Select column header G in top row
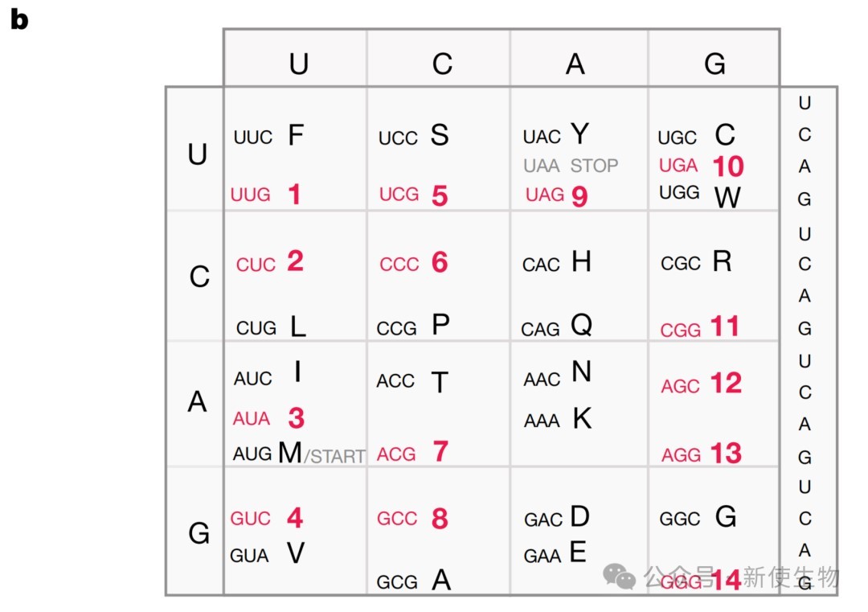Image resolution: width=868 pixels, height=612 pixels. coord(714,64)
